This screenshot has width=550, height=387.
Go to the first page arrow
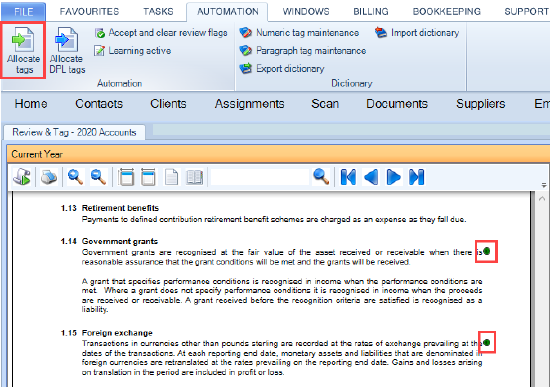(348, 177)
